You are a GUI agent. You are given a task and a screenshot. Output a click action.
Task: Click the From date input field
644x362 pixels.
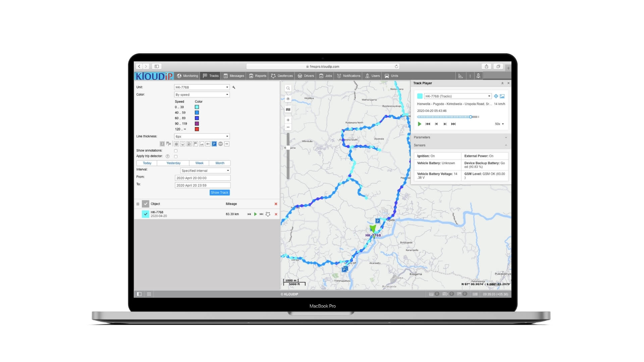click(203, 178)
